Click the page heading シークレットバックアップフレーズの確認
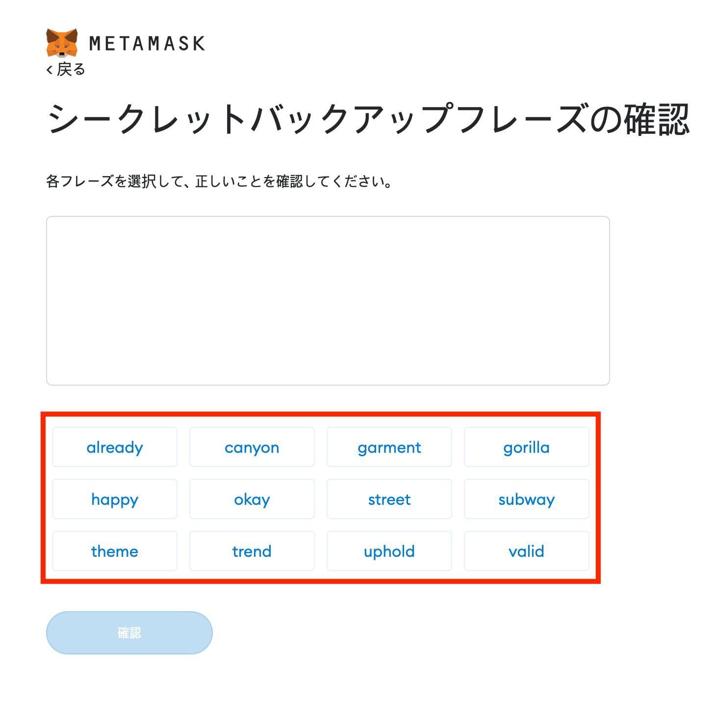 (x=368, y=119)
